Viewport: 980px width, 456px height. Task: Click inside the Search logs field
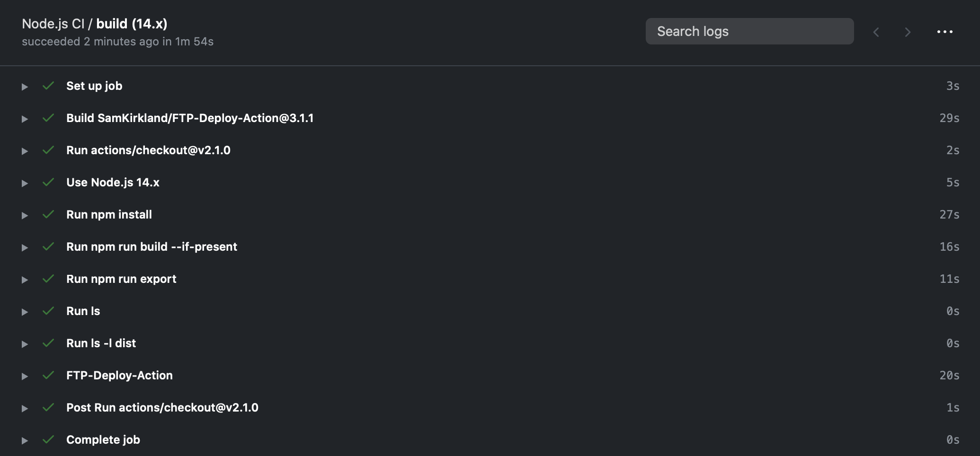(x=749, y=31)
